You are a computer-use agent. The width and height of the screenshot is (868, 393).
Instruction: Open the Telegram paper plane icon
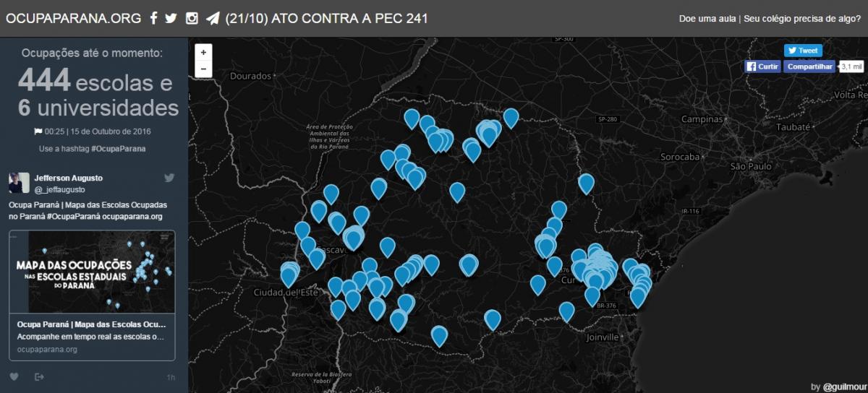tap(213, 19)
